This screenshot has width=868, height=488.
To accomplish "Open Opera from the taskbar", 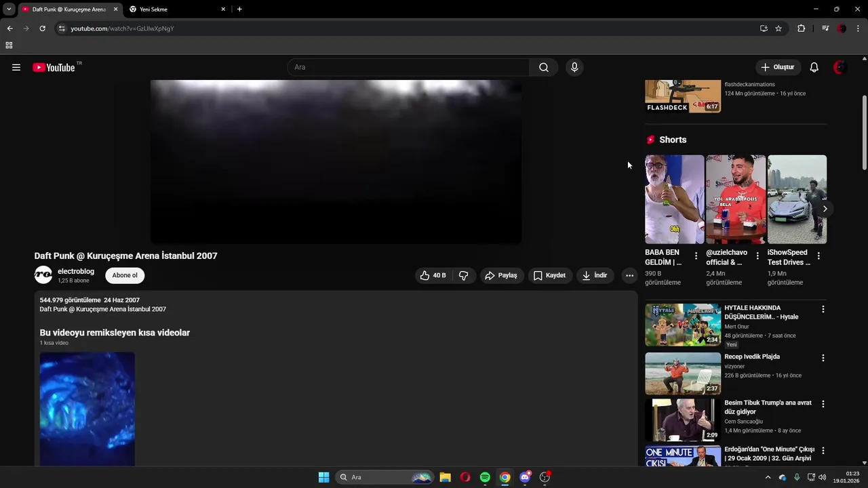I will pos(465,477).
